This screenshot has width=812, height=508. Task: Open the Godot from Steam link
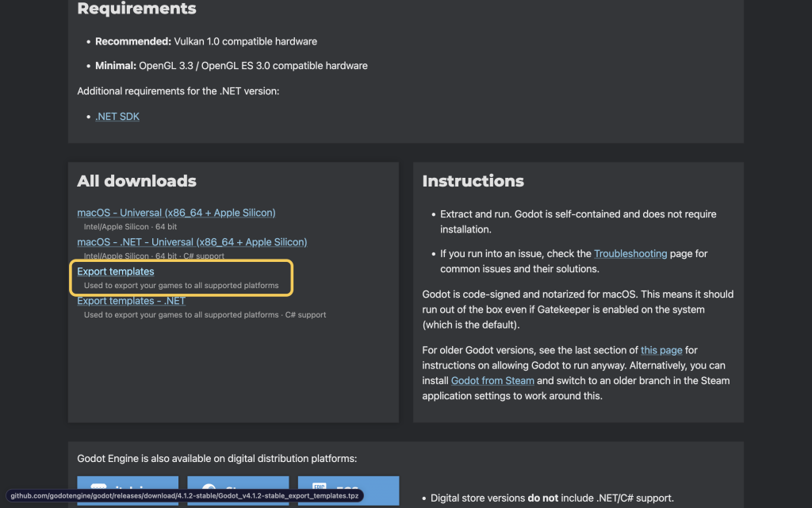pos(492,380)
